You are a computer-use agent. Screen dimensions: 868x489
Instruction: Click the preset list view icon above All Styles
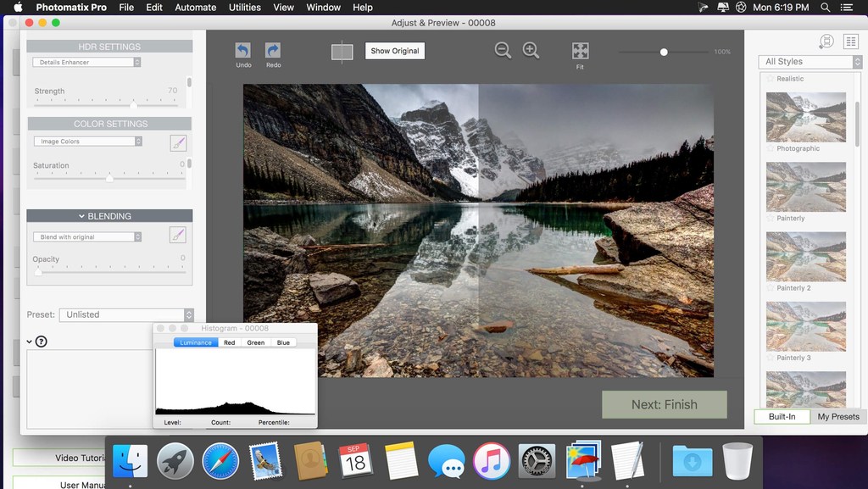coord(850,42)
